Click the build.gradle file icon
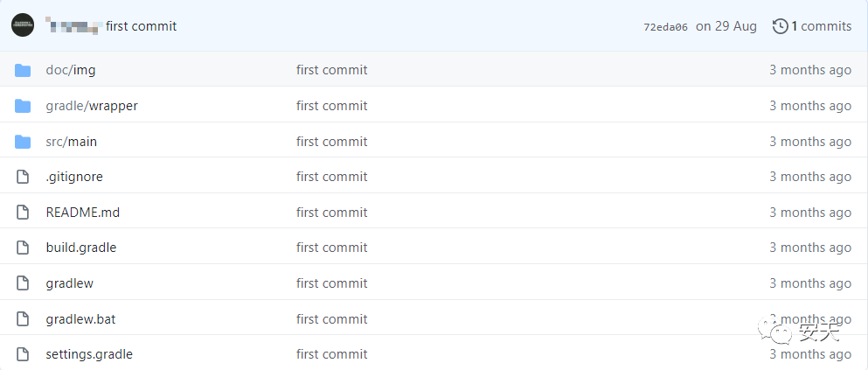 point(23,248)
